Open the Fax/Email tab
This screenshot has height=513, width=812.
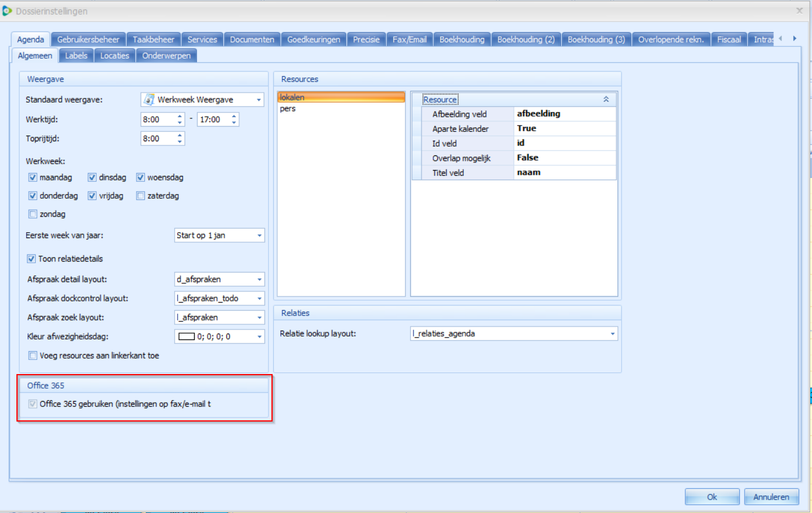click(x=409, y=39)
